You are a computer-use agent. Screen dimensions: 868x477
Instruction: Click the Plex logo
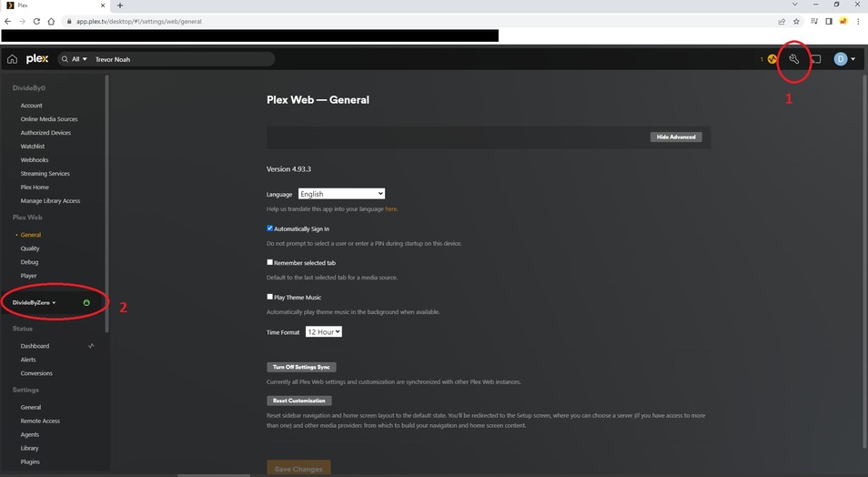coord(37,59)
